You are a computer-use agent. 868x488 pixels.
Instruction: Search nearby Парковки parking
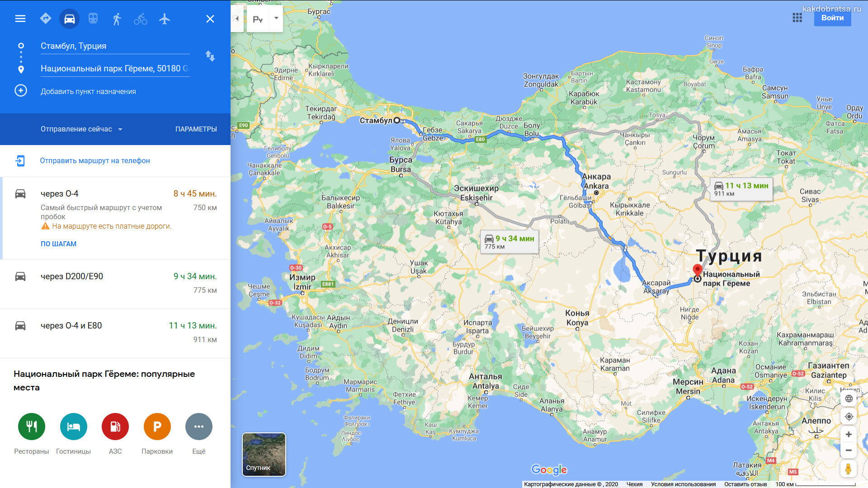click(x=157, y=434)
